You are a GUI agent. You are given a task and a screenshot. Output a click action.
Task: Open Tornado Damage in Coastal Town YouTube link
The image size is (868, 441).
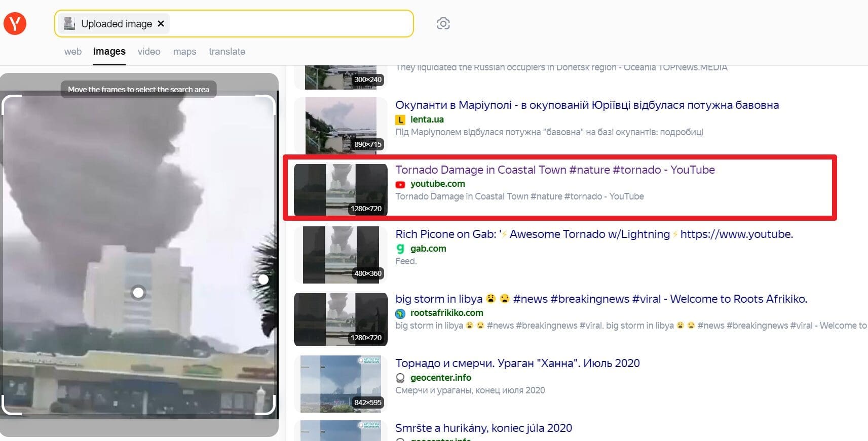pyautogui.click(x=555, y=170)
